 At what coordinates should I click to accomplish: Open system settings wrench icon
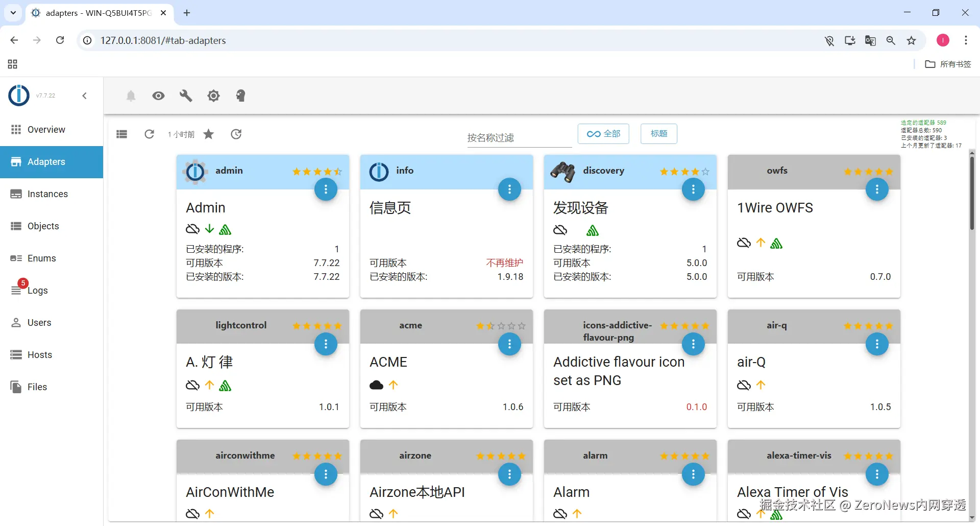(186, 95)
